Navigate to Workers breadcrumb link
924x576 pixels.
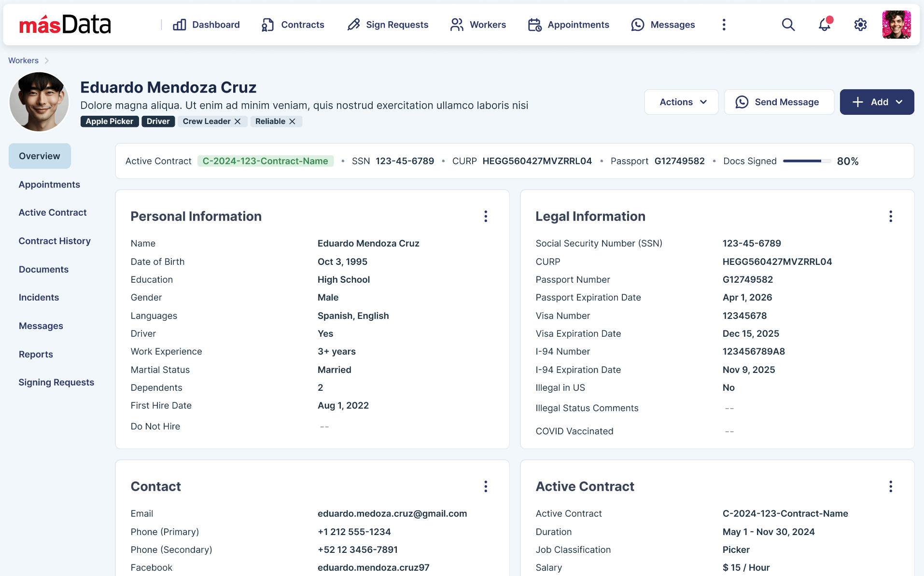click(x=23, y=60)
